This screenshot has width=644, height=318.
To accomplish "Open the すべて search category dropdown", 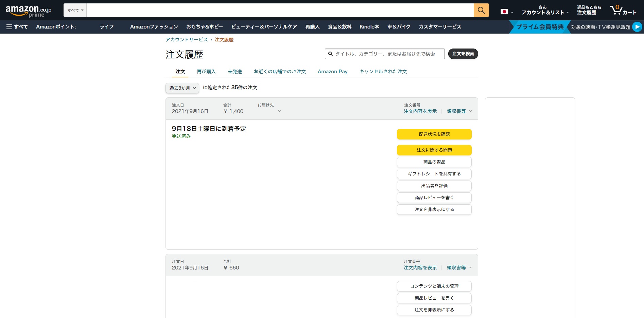I will (x=75, y=10).
